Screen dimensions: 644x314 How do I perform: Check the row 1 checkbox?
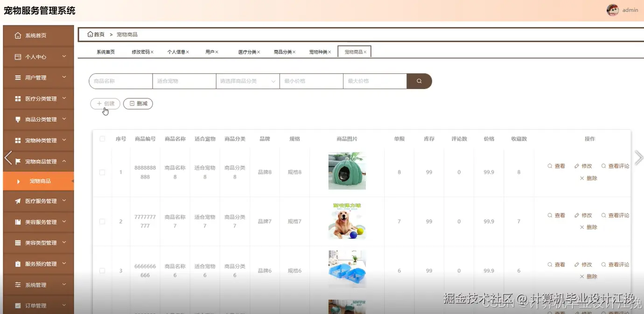point(102,172)
